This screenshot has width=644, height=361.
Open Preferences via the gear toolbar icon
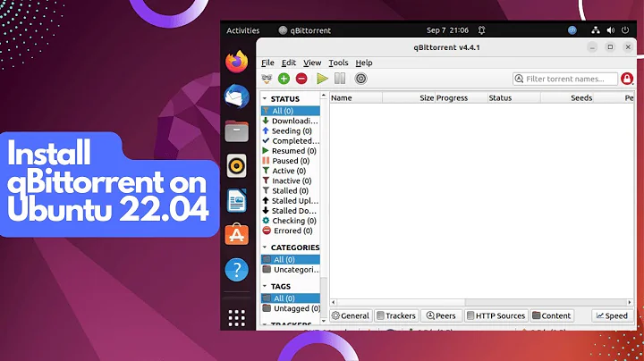pos(360,79)
